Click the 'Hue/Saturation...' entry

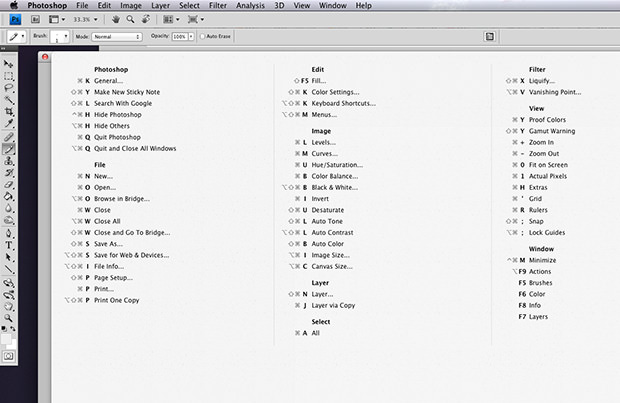(x=337, y=165)
